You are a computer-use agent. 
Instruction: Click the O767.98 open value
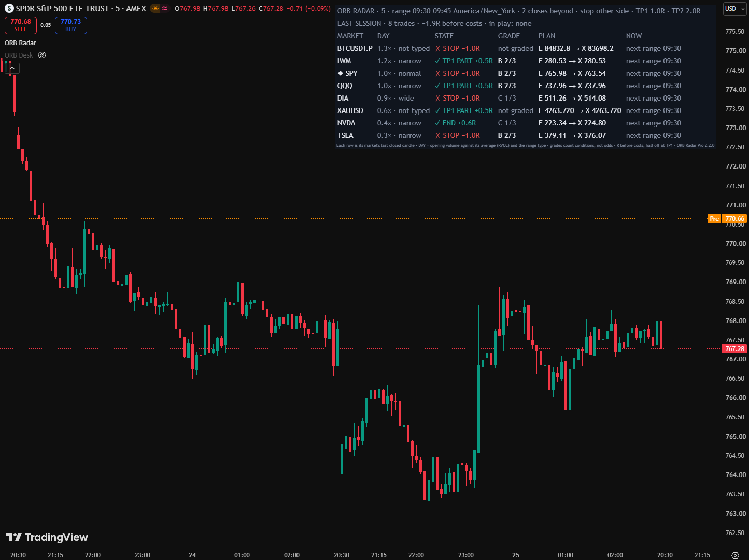click(188, 9)
